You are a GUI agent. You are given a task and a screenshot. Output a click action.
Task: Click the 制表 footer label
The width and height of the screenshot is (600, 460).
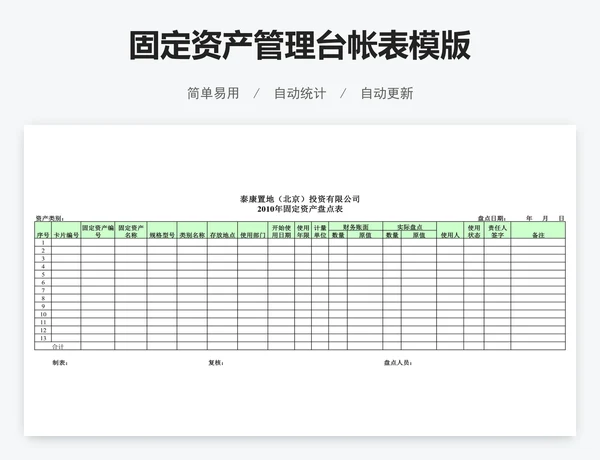pos(60,363)
